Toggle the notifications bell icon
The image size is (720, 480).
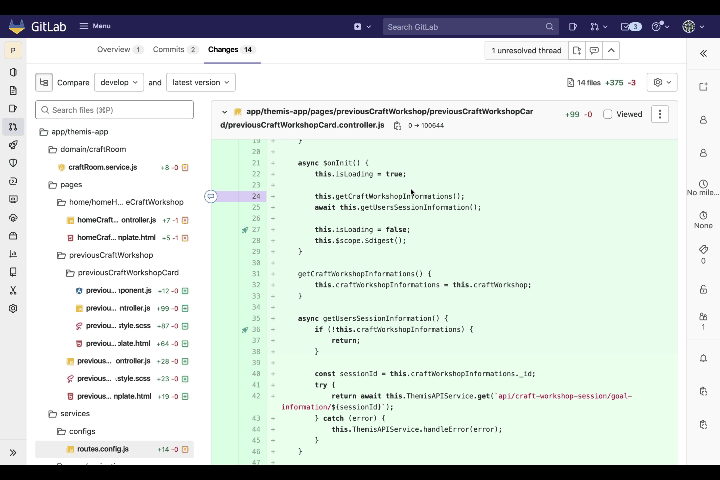tap(703, 358)
